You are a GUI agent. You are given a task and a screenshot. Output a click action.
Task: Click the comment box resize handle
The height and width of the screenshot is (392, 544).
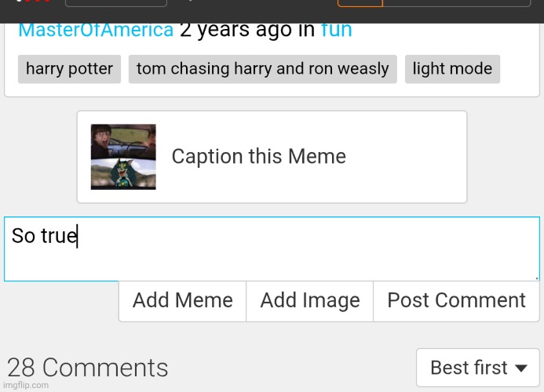[x=536, y=278]
